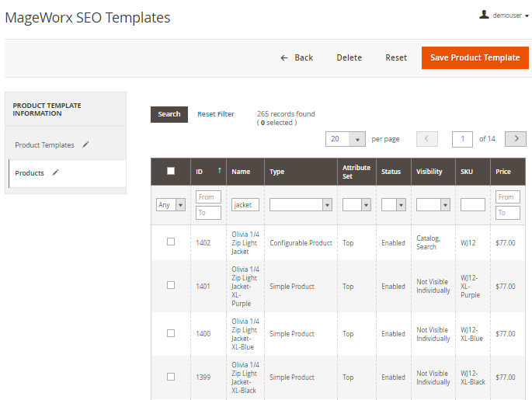Click the Back arrow icon
The width and height of the screenshot is (532, 400).
coord(284,58)
